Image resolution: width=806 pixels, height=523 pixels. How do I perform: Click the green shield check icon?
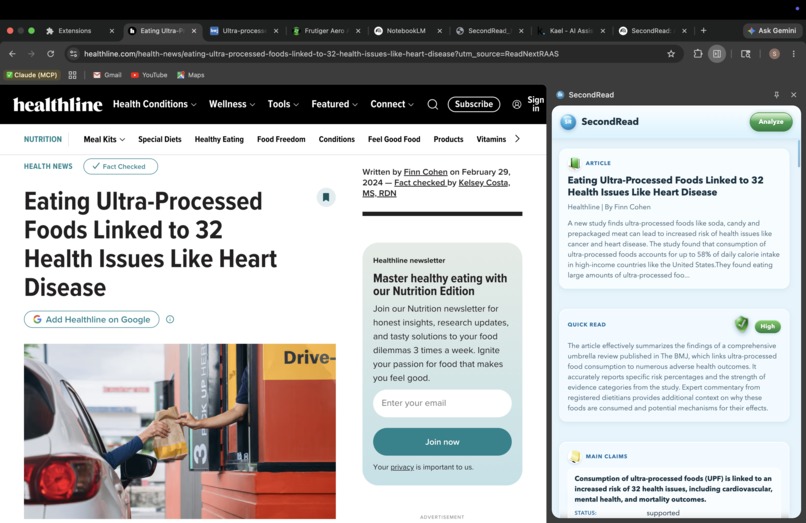pyautogui.click(x=741, y=323)
